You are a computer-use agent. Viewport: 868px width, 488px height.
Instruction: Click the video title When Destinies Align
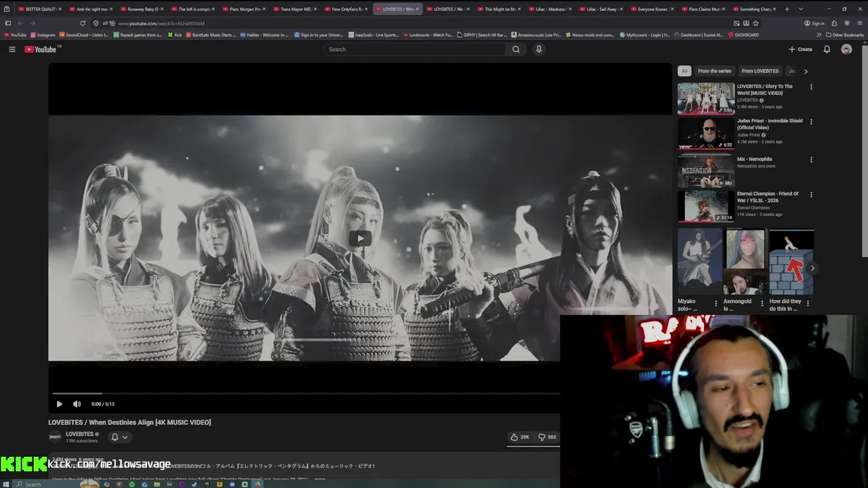pos(130,422)
